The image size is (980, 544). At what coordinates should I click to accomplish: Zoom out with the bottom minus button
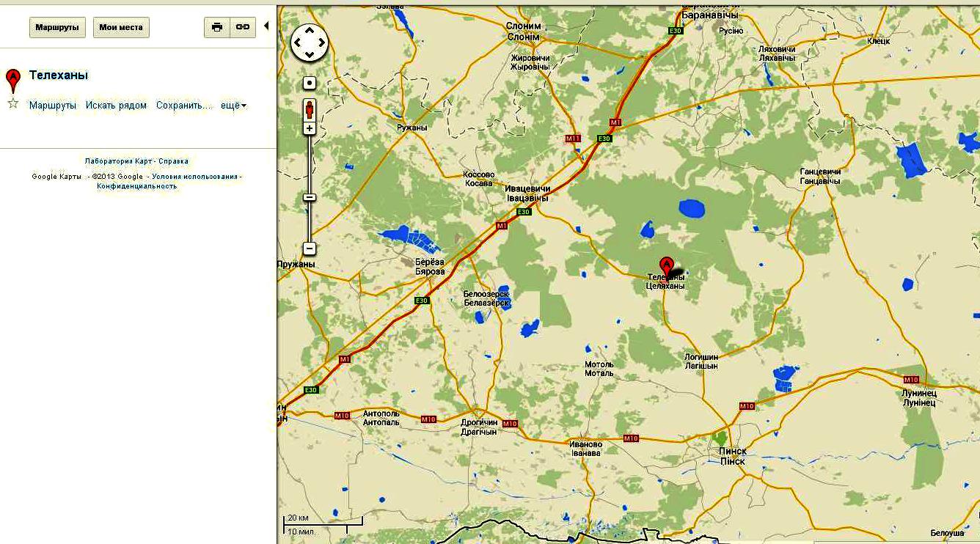pyautogui.click(x=310, y=249)
